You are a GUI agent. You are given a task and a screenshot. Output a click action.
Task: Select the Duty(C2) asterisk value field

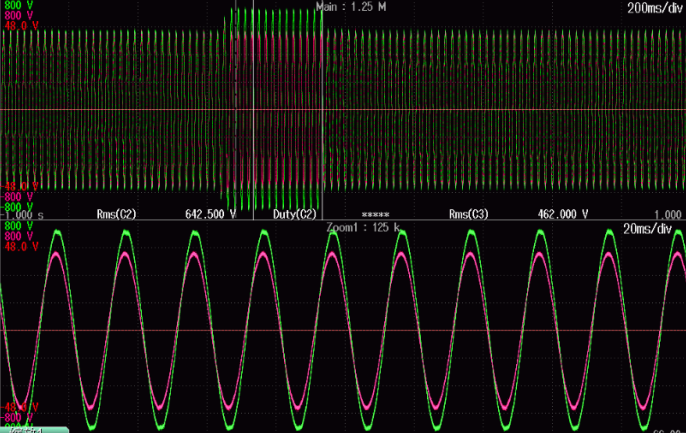tap(374, 215)
